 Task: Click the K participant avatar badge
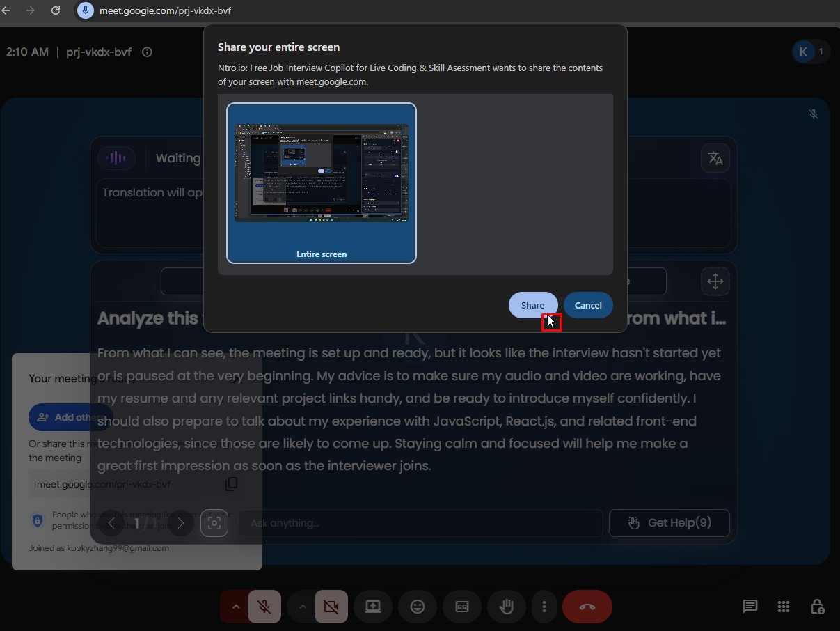click(x=803, y=52)
